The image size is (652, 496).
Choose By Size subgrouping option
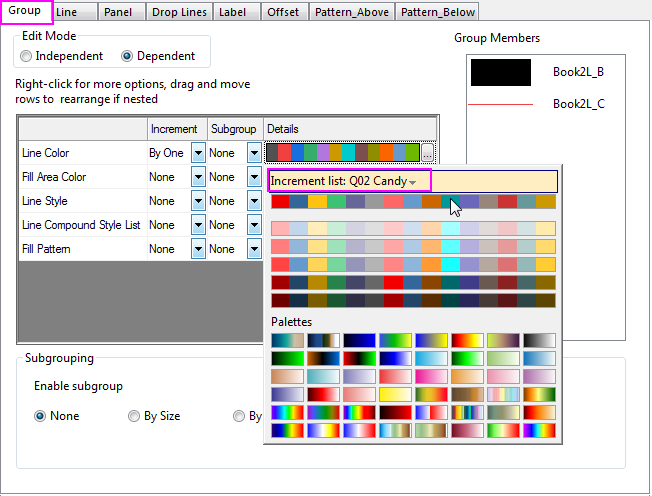(134, 416)
